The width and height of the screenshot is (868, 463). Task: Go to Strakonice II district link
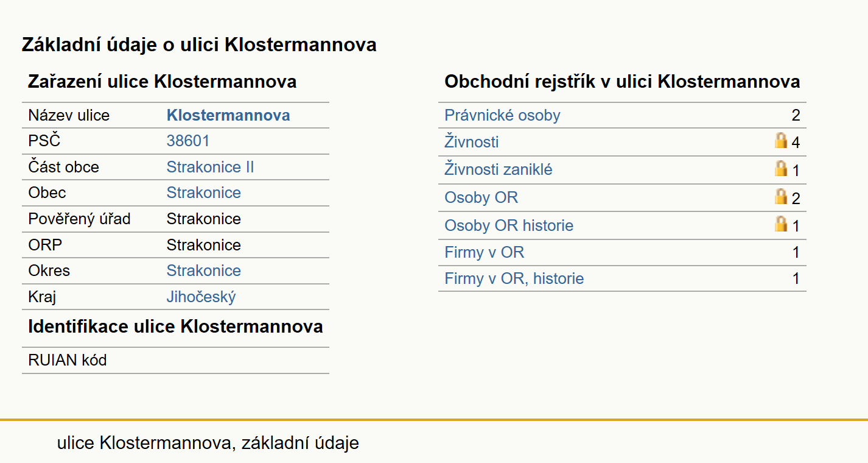(211, 167)
